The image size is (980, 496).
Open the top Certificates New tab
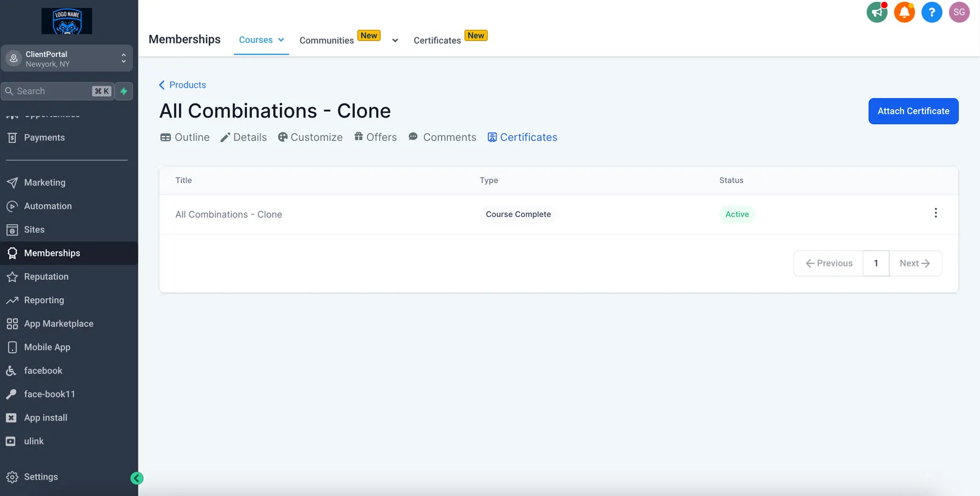[x=450, y=39]
